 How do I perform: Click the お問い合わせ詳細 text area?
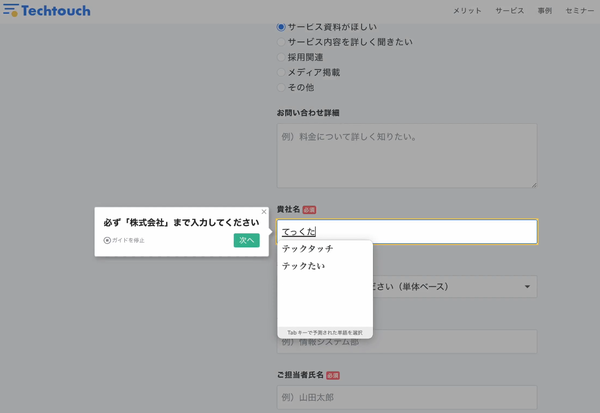click(406, 155)
